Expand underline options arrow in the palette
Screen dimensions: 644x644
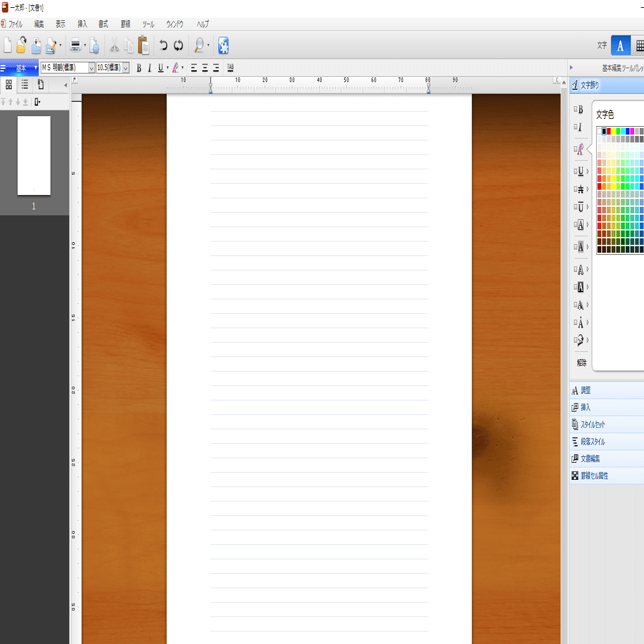pos(588,171)
